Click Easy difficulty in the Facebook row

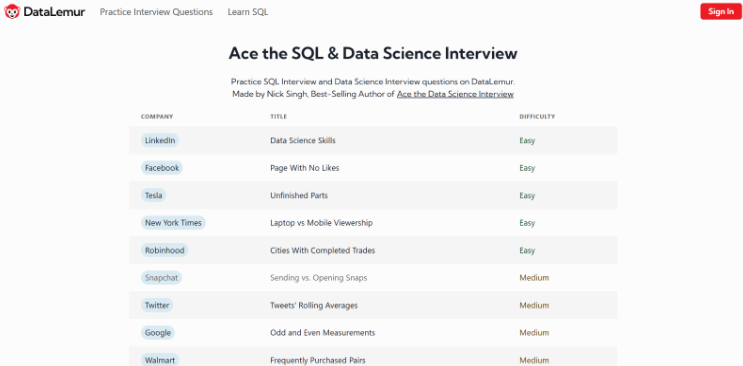527,168
